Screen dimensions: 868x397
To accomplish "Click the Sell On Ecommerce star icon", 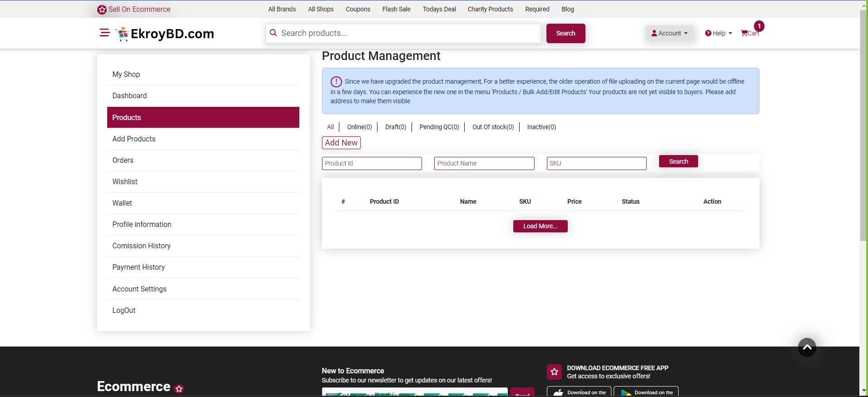I will tap(102, 10).
